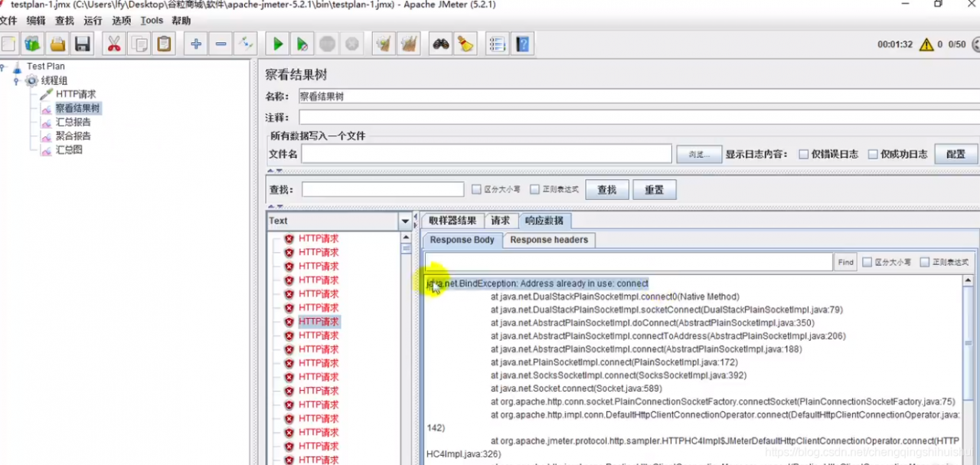Image resolution: width=980 pixels, height=465 pixels.
Task: Click into the 注释 input field
Action: 639,117
